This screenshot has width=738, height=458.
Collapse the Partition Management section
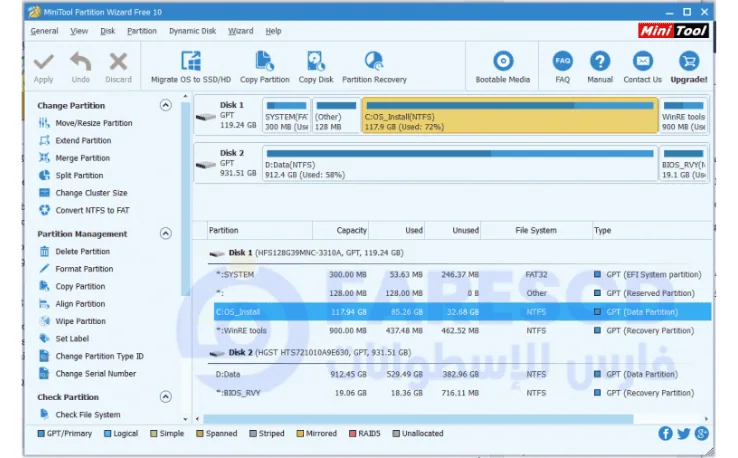pyautogui.click(x=165, y=234)
